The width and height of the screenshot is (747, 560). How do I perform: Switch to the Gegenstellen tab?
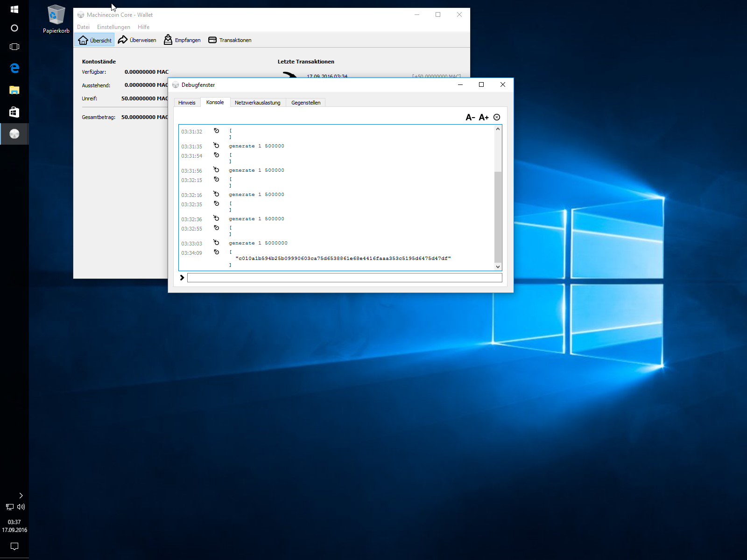point(306,103)
